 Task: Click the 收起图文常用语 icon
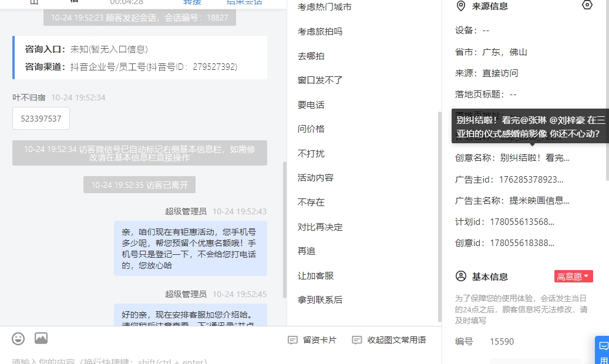click(x=356, y=341)
